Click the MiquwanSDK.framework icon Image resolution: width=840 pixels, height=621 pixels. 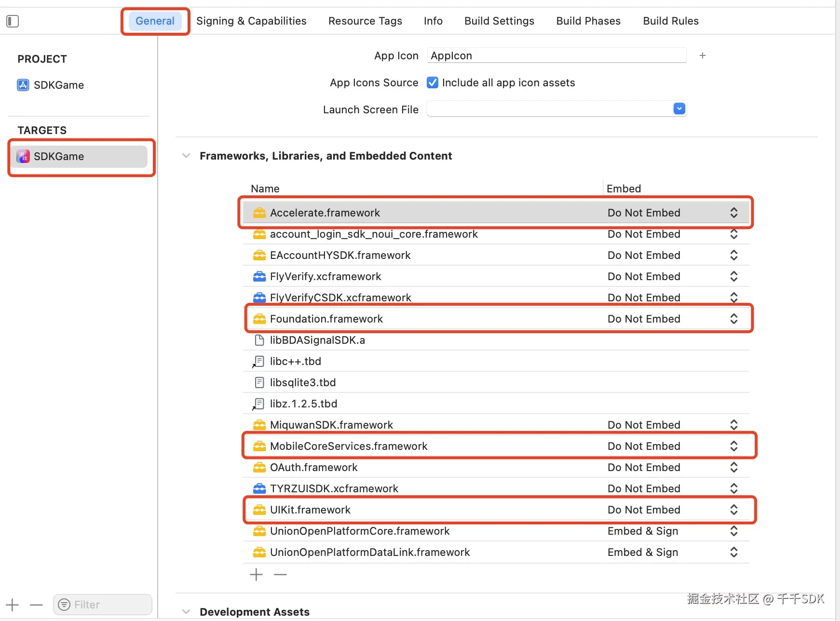coord(259,425)
